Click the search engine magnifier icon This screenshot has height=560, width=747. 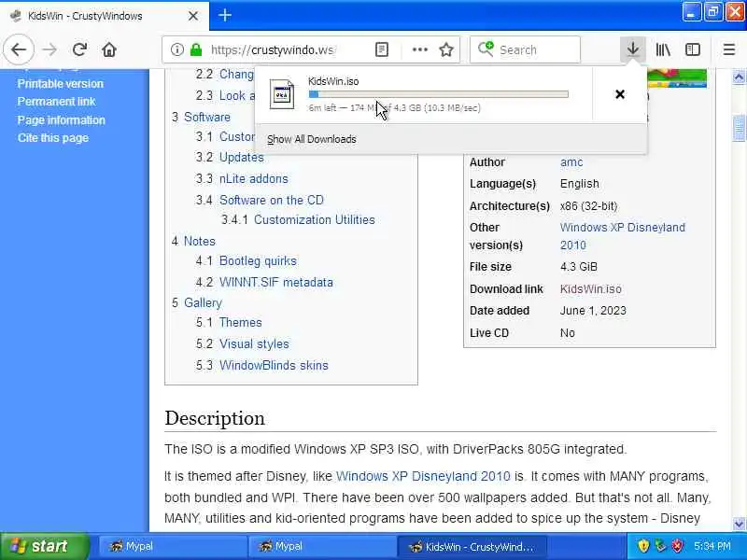click(486, 49)
